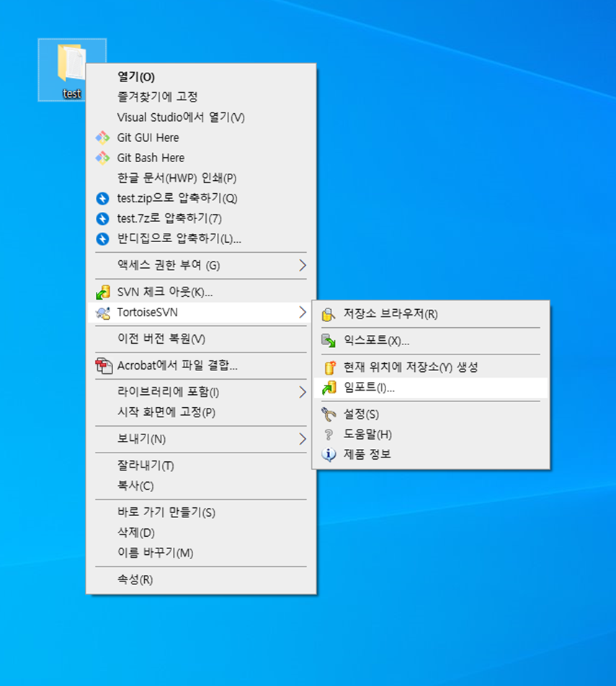This screenshot has height=686, width=616.
Task: Choose 삭제(D) entry
Action: coord(201,533)
